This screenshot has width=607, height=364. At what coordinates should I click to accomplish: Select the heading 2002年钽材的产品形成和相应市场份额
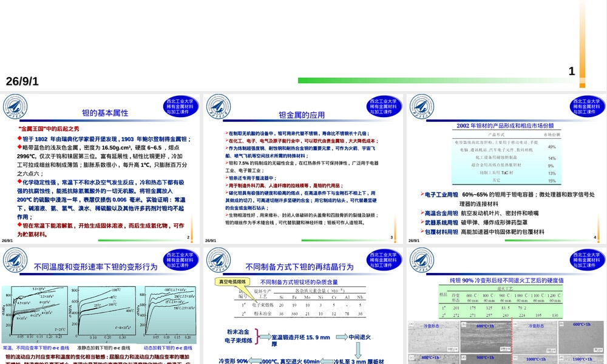coord(505,126)
